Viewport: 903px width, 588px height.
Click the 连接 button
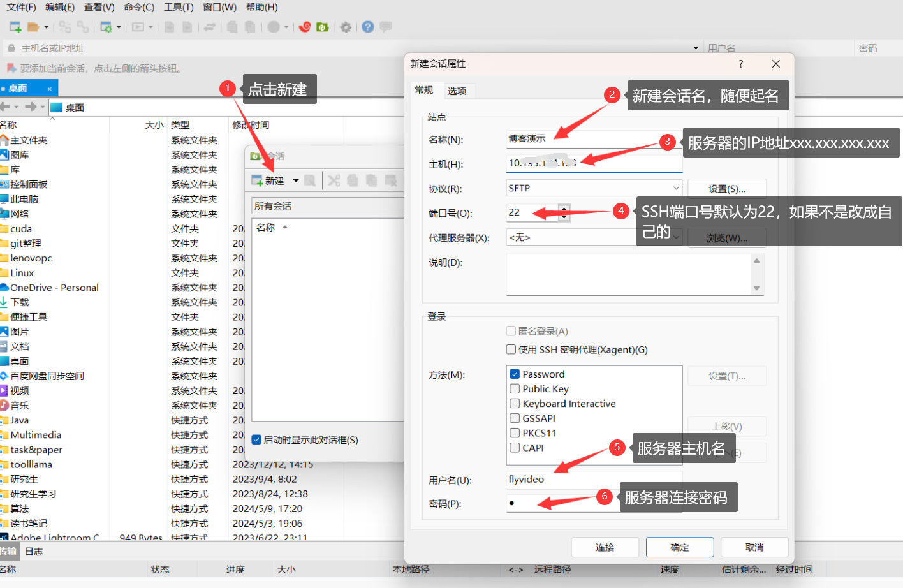605,547
